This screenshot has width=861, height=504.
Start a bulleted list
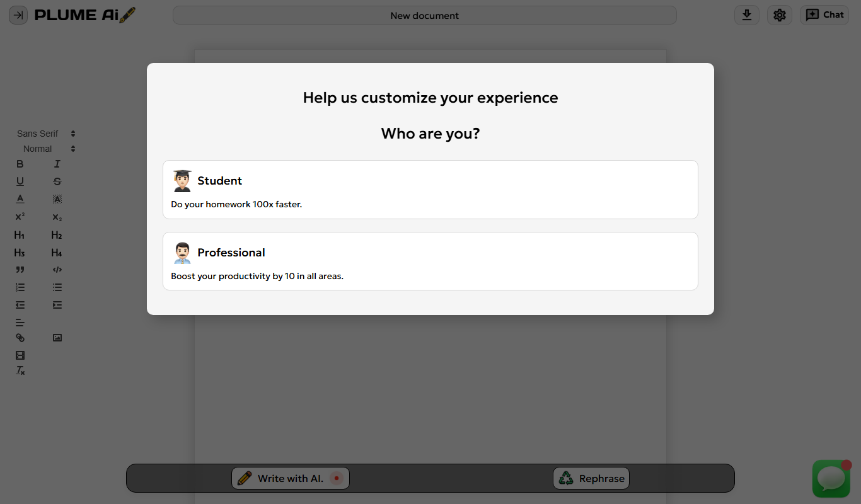tap(57, 287)
